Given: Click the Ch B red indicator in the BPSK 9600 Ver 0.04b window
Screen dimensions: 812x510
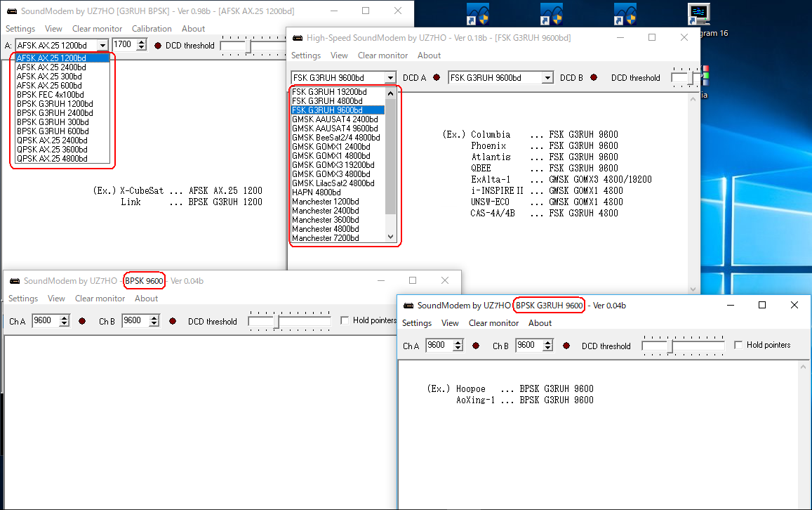Looking at the screenshot, I should point(173,321).
